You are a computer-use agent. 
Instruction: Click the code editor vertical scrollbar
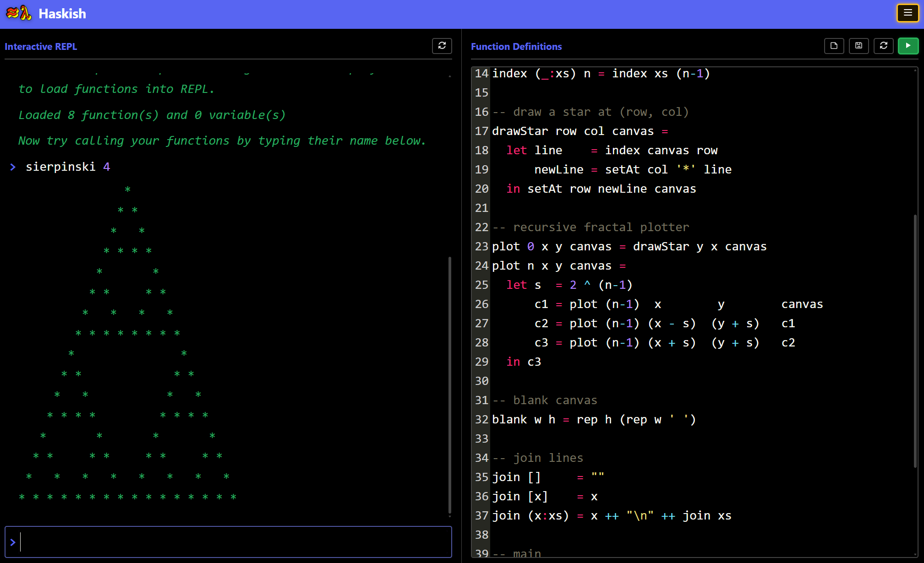point(915,341)
